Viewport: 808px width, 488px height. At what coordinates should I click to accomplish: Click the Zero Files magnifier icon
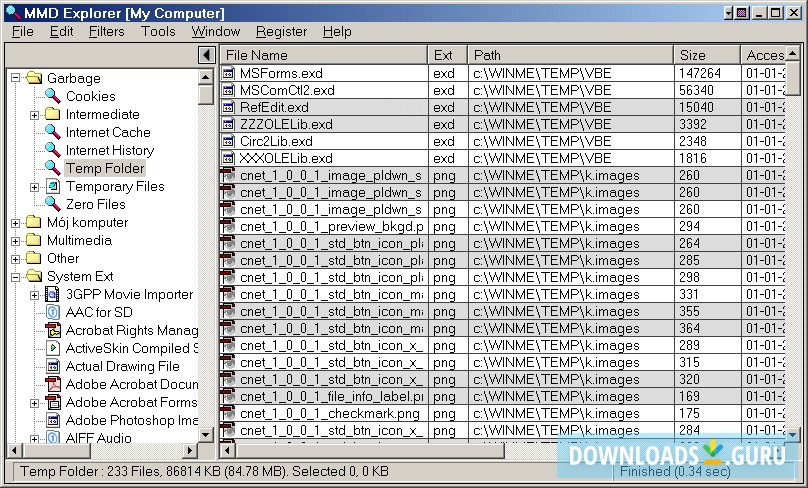click(53, 204)
